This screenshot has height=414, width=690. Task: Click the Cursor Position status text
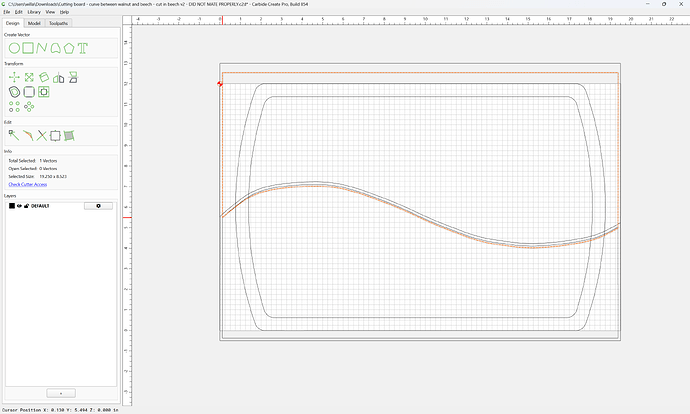pos(60,410)
